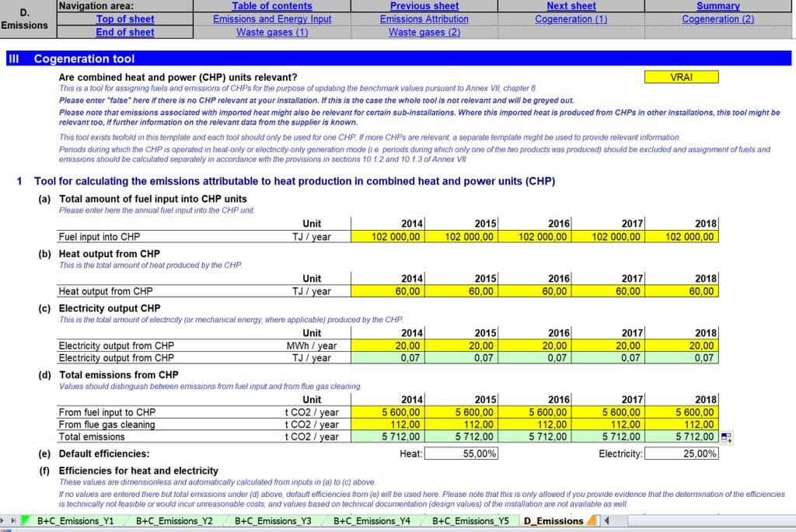Click the horizontal scrollbar left arrow
Viewport: 796px width, 532px height.
tap(606, 521)
